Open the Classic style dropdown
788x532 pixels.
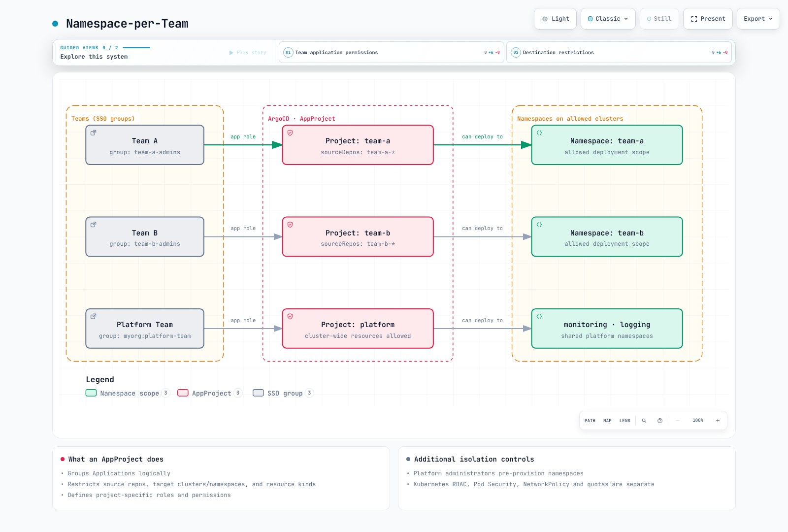[x=608, y=19]
